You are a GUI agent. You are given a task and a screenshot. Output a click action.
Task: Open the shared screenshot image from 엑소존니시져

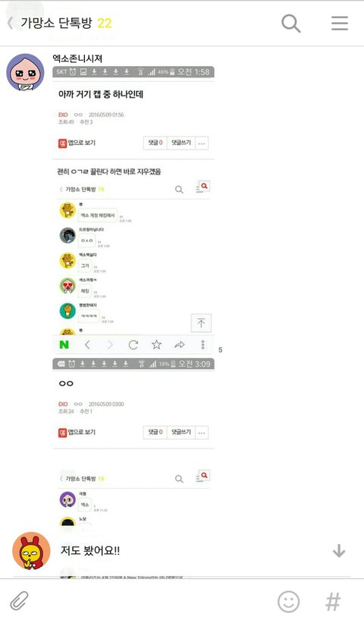133,296
